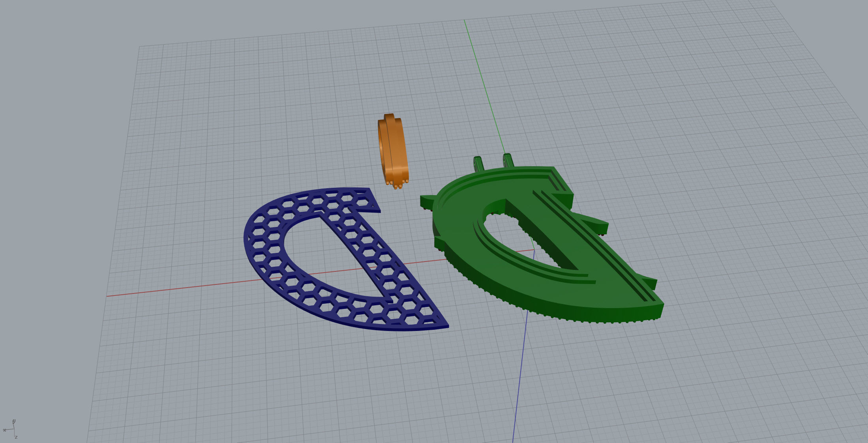This screenshot has height=443, width=868.
Task: Click the world axes icon in the viewport corner
Action: (x=10, y=430)
